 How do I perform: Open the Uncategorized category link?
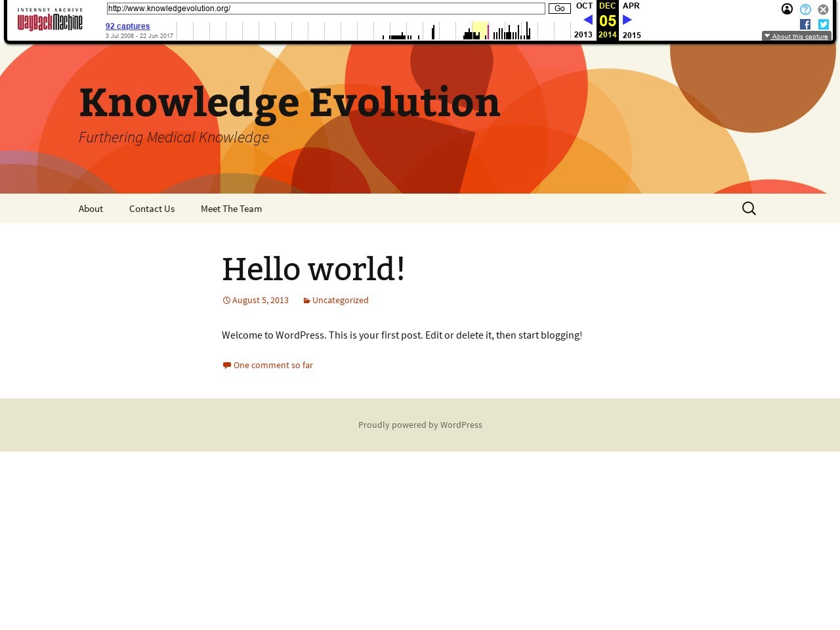(x=340, y=300)
